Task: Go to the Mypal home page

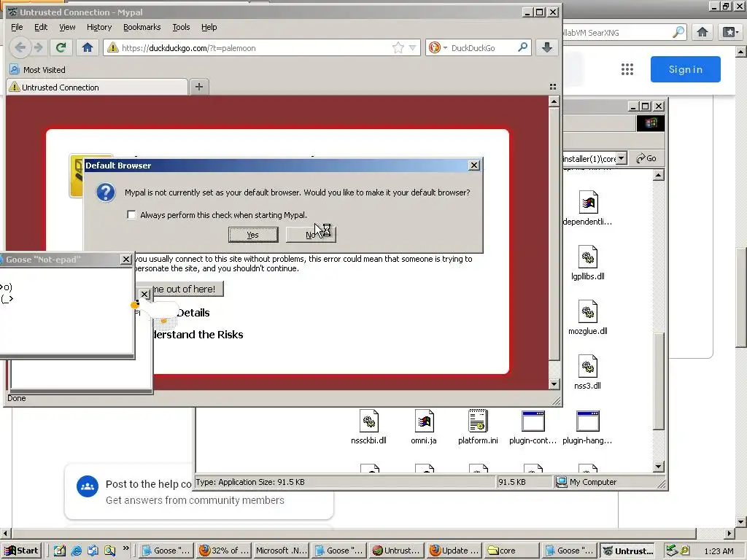Action: (88, 47)
